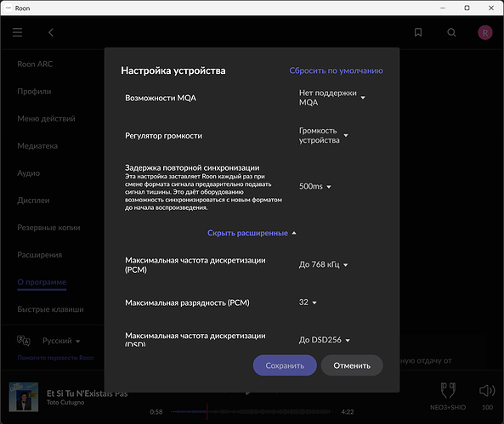Open the max sample rate 768 кГц dropdown
Image resolution: width=504 pixels, height=424 pixels.
click(x=323, y=264)
